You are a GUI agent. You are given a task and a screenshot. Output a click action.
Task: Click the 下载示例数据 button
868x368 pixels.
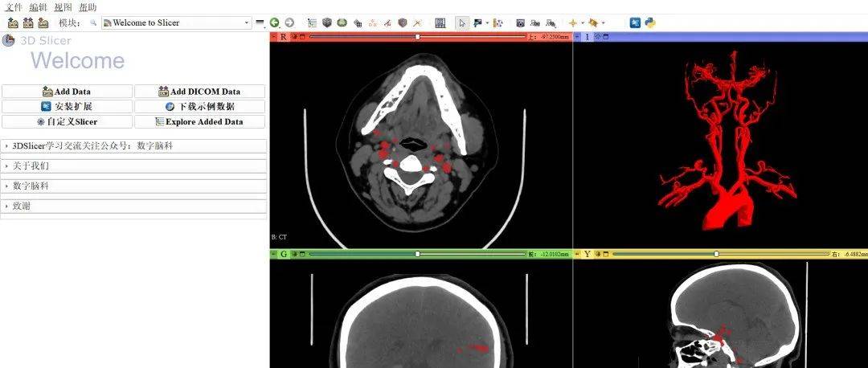coord(200,106)
